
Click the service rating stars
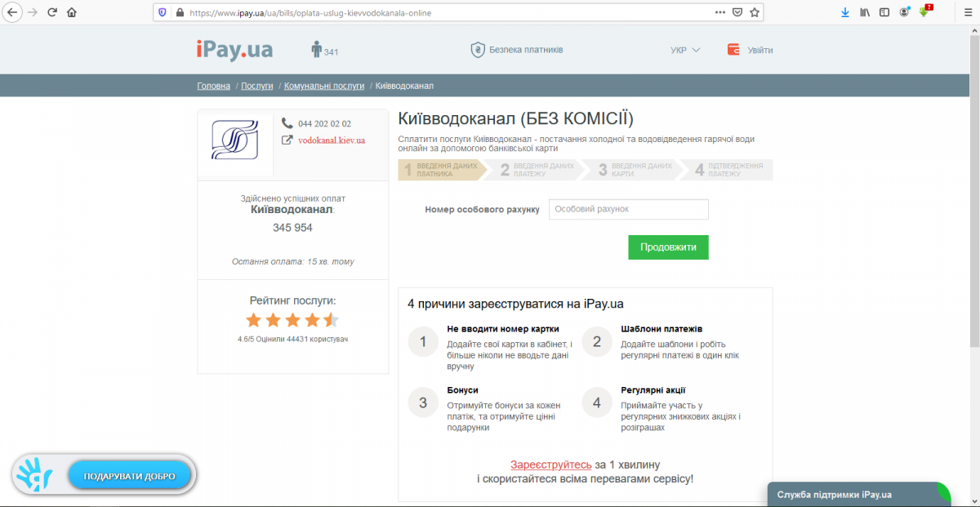coord(292,319)
